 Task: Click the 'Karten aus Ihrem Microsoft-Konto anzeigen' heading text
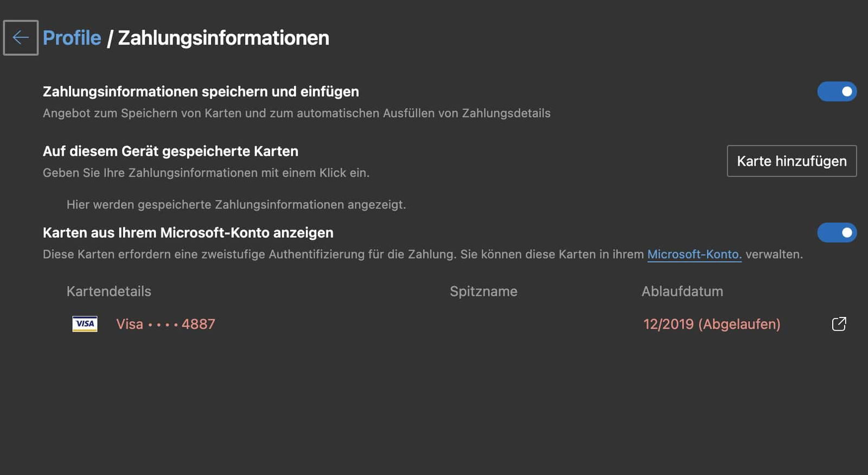188,232
